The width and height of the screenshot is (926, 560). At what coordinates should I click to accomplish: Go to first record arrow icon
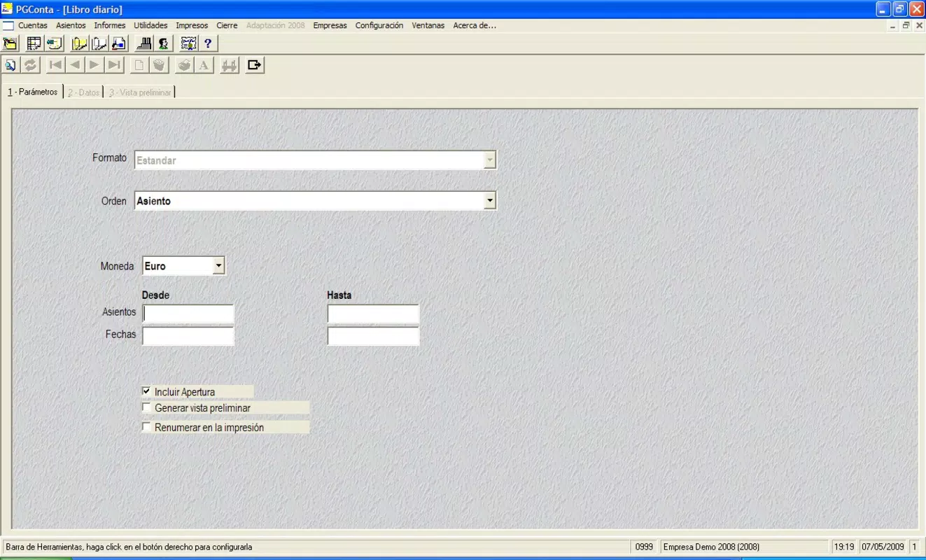click(x=55, y=65)
